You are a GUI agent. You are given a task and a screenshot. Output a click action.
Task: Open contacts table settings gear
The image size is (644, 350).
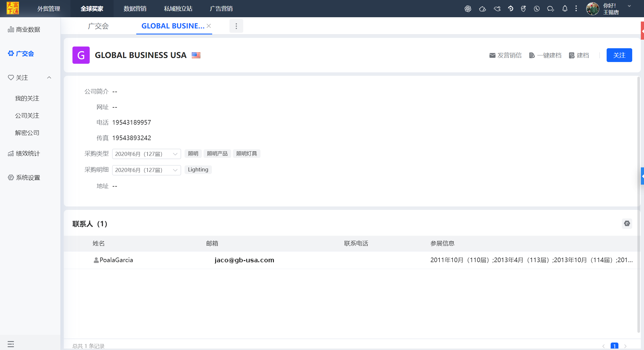pos(627,223)
